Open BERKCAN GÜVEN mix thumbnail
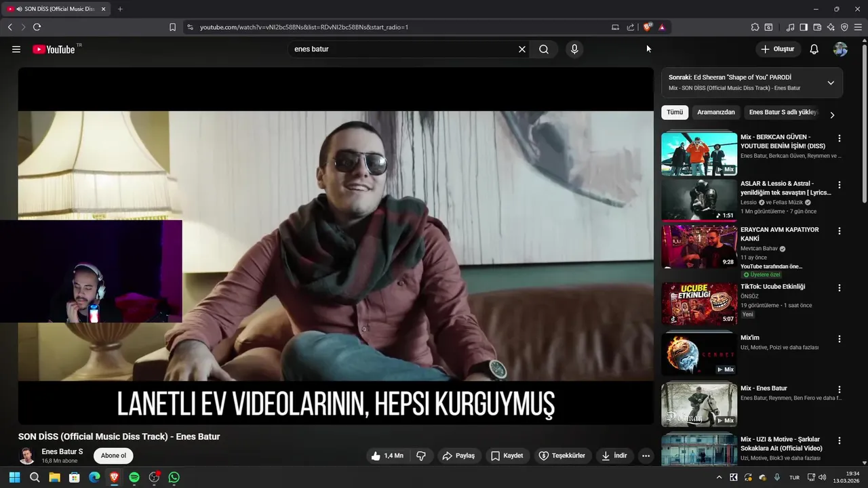The image size is (868, 488). click(699, 154)
